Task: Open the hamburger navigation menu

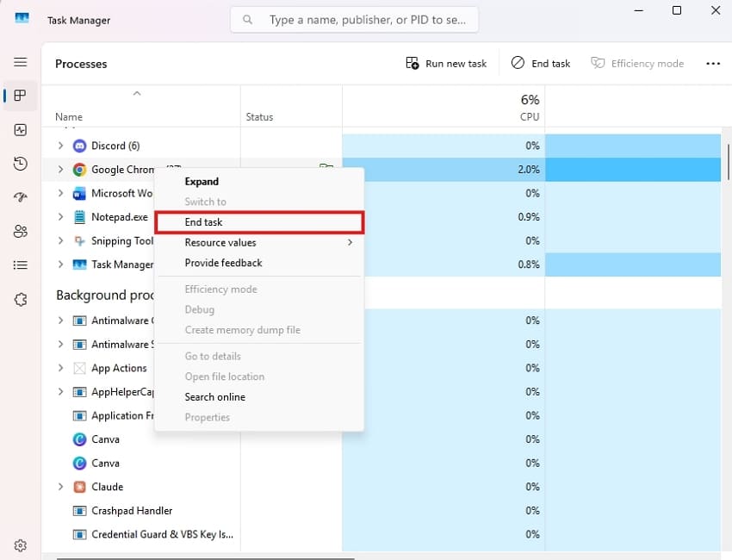Action: (20, 62)
